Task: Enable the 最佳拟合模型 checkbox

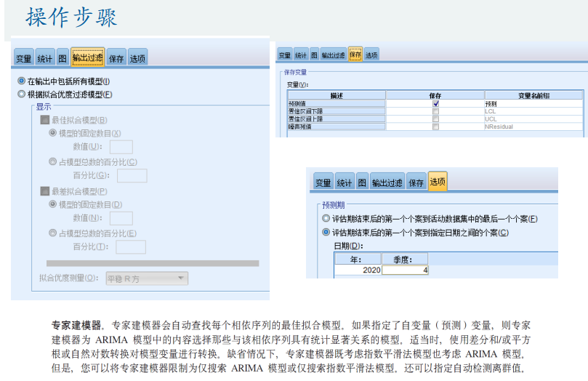Action: [45, 120]
